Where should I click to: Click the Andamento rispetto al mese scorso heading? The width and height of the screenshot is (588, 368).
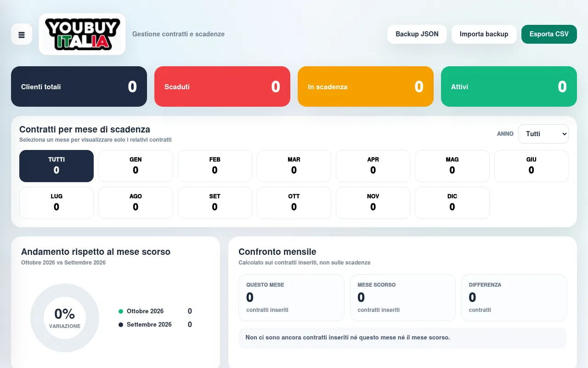coord(96,252)
